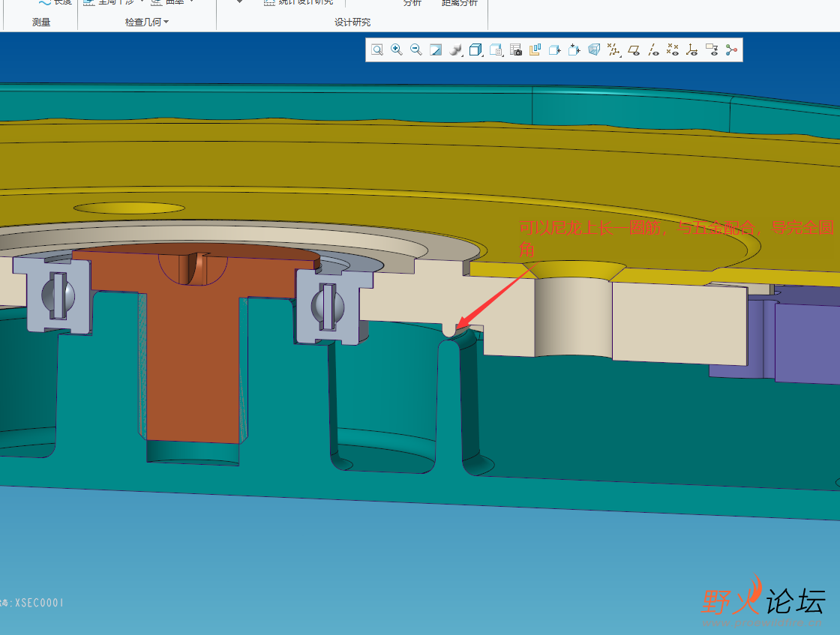Open the display style spheres dropdown
This screenshot has height=635, width=840.
pyautogui.click(x=456, y=49)
